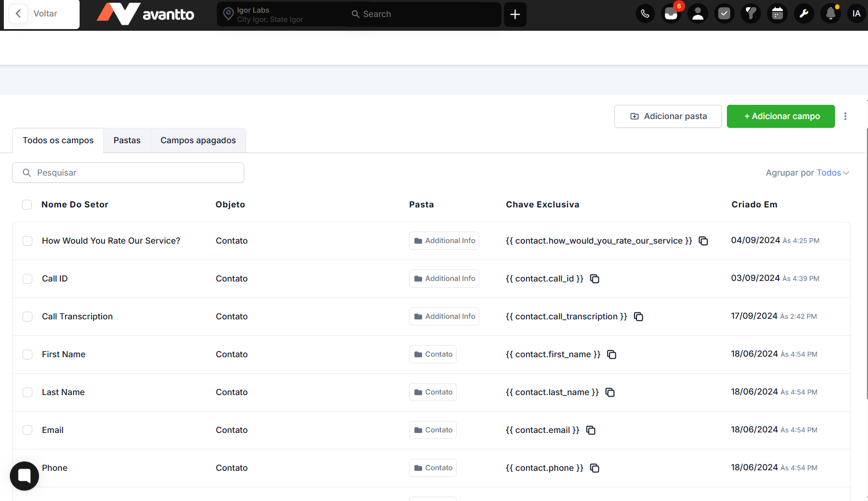Open the Call Transcription field
868x501 pixels.
[77, 317]
